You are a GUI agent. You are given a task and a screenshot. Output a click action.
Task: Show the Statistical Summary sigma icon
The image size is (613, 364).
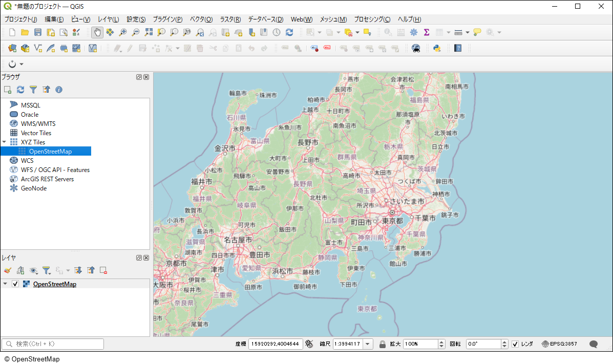click(x=427, y=32)
